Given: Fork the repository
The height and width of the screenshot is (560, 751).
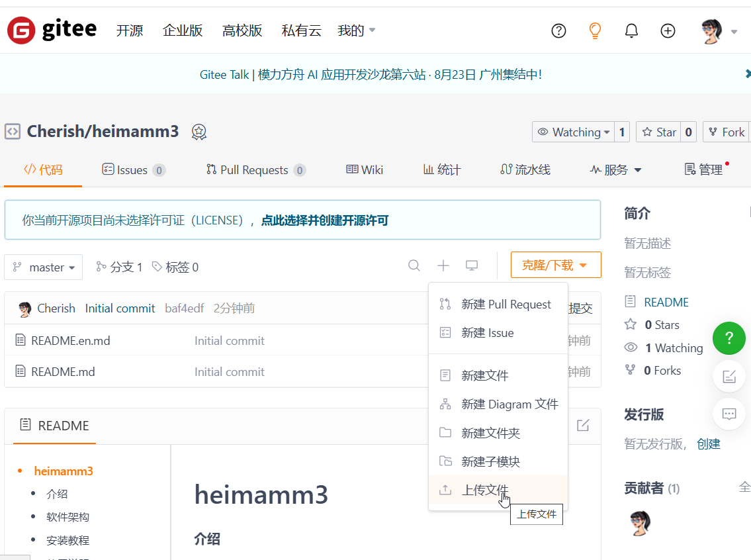Looking at the screenshot, I should coord(727,132).
